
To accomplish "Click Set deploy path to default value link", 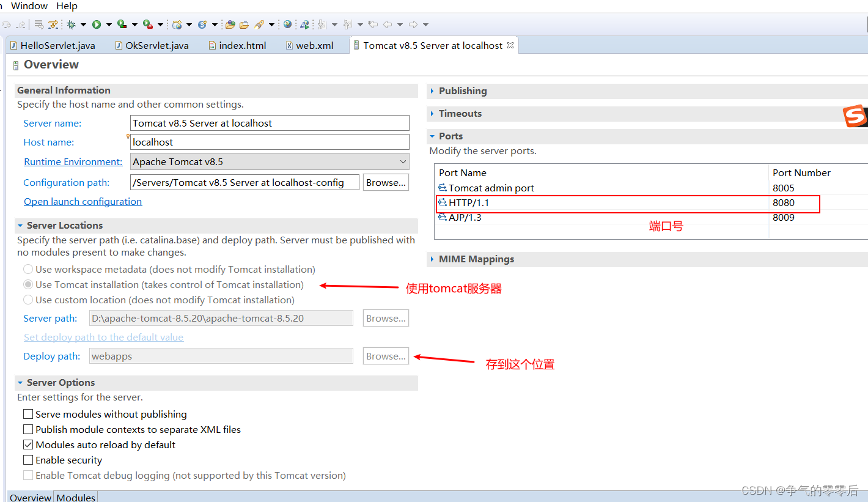I will click(x=103, y=338).
